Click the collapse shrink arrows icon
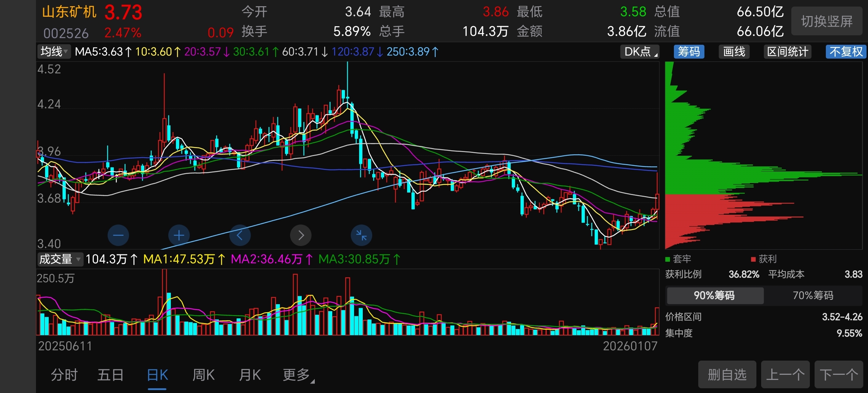 [x=361, y=235]
